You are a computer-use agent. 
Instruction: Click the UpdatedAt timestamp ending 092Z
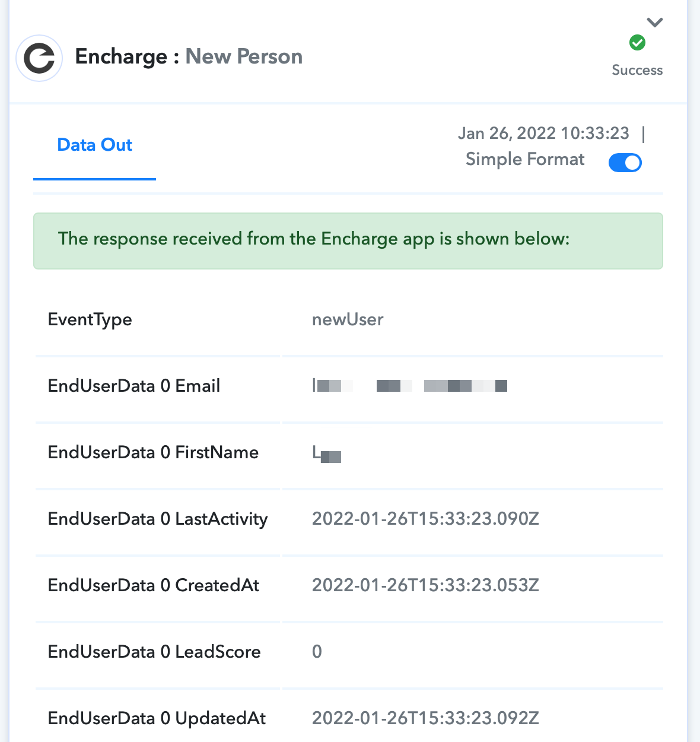[425, 718]
